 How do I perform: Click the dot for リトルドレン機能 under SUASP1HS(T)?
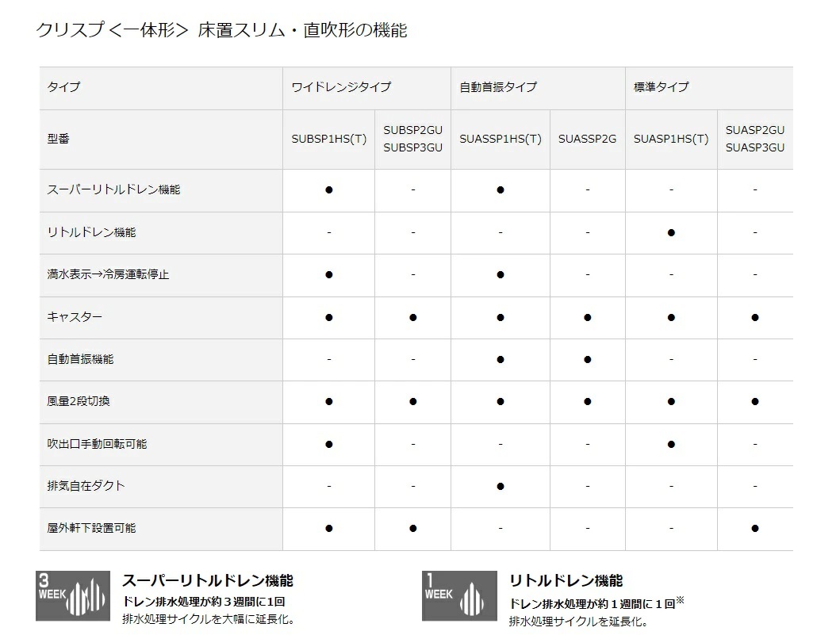(671, 232)
